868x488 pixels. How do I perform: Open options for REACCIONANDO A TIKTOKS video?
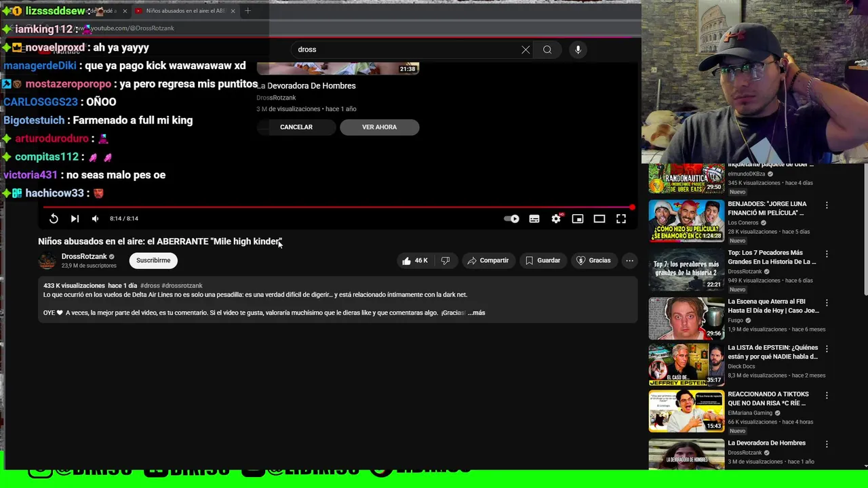point(827,395)
